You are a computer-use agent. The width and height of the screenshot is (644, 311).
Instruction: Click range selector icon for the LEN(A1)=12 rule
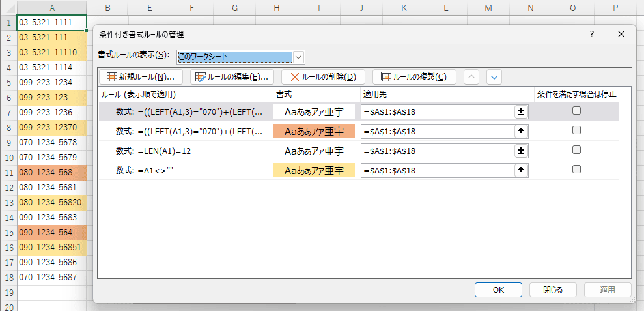point(520,151)
